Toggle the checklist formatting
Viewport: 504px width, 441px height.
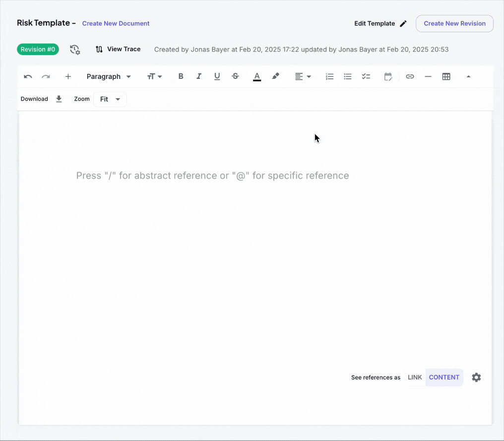(x=366, y=76)
